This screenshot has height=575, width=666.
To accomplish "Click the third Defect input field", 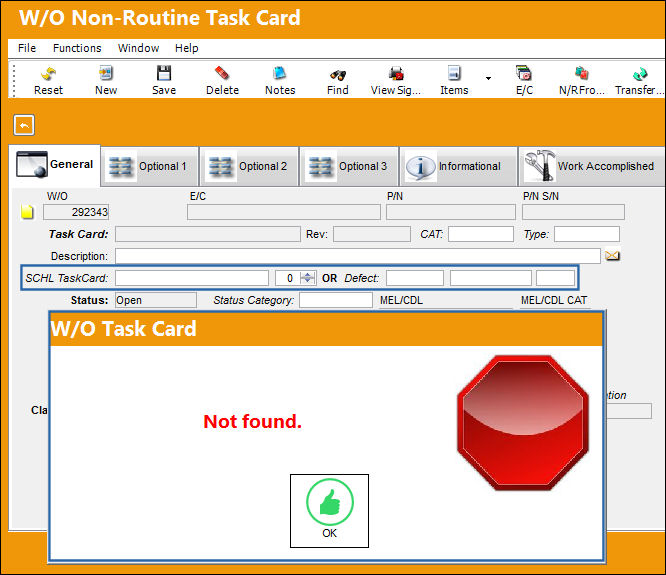I will click(x=555, y=278).
